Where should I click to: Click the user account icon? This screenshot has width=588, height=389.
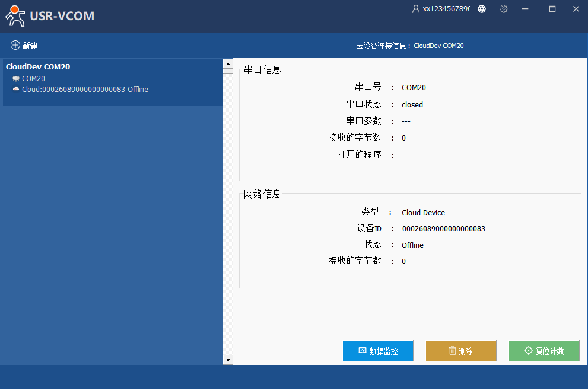coord(415,9)
